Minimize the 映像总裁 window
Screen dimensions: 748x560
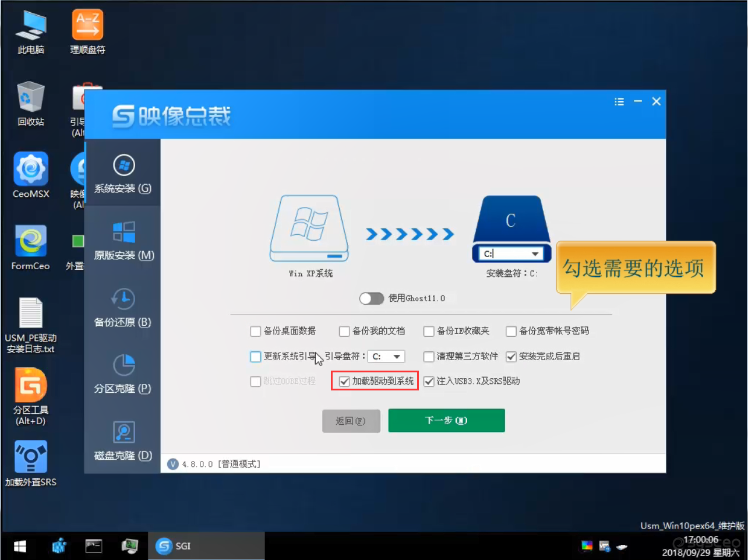click(638, 101)
